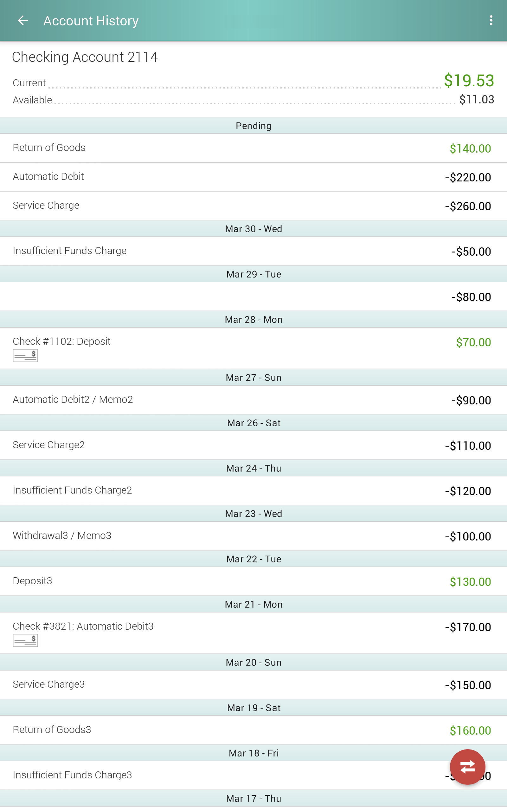This screenshot has width=507, height=812.
Task: Open Withdrawal3 / Memo3 transaction
Action: [x=253, y=535]
